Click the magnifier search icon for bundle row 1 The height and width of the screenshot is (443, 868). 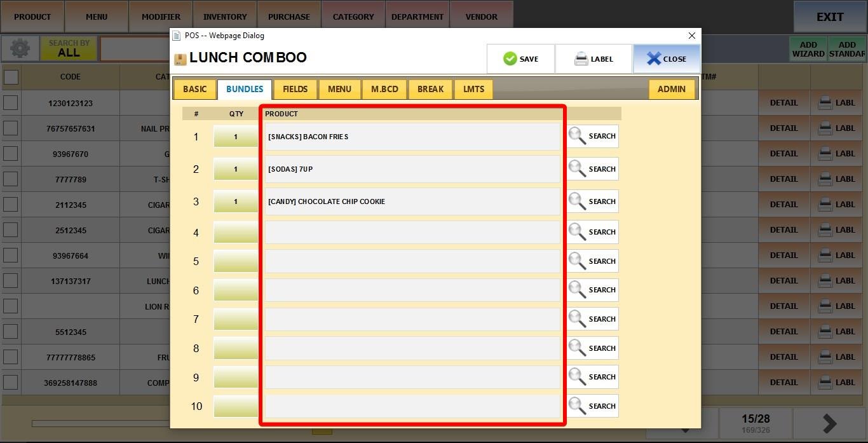577,136
